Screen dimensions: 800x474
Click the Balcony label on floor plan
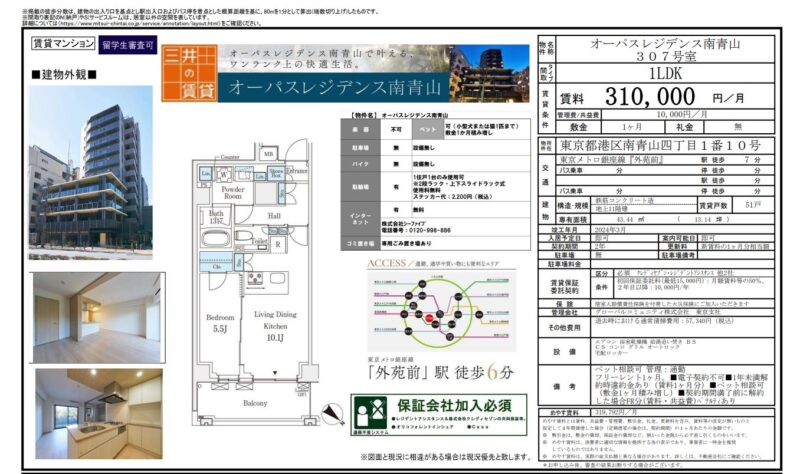point(255,403)
